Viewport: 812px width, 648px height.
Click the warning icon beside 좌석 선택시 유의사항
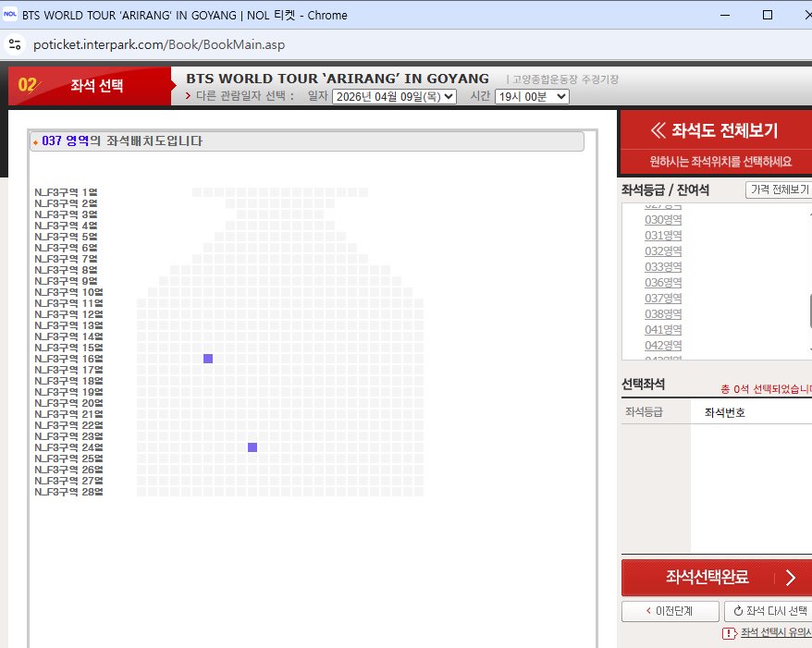point(729,633)
